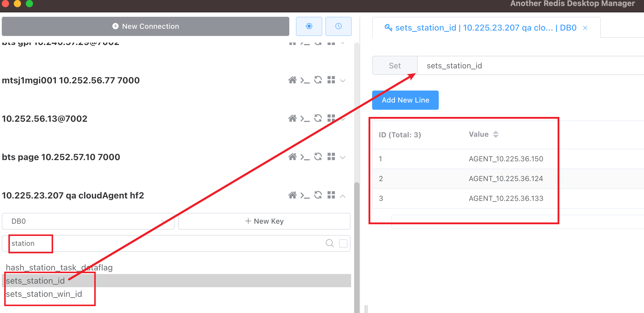Open console for 10.225.23.207 qa cloudAgent hf2
The image size is (644, 313).
tap(305, 195)
